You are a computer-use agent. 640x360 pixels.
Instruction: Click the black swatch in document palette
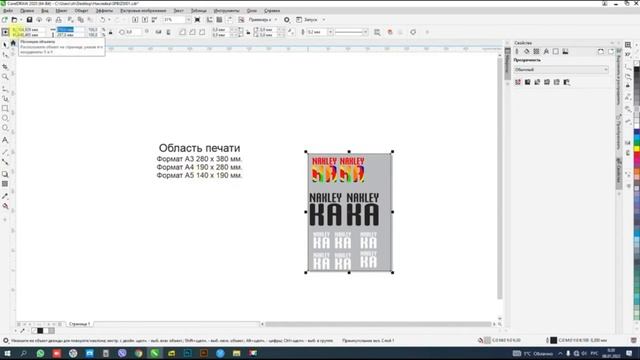coord(40,331)
